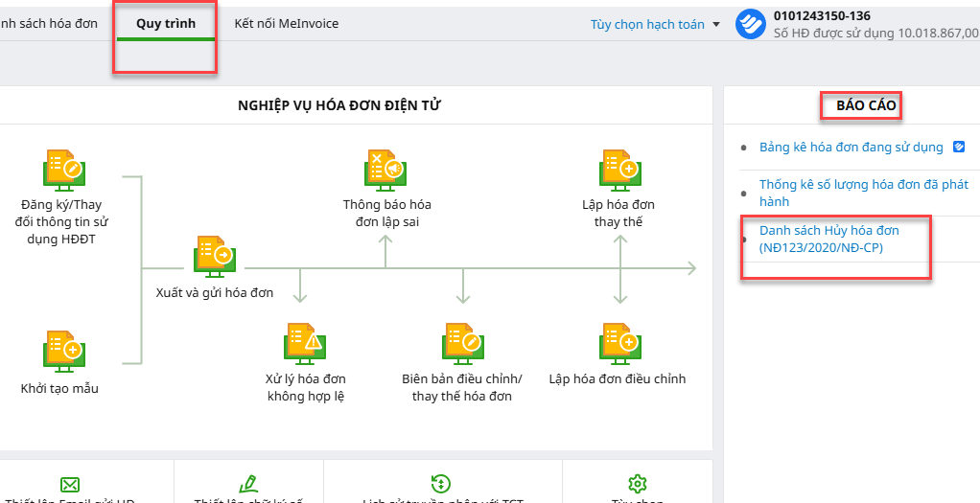Open Xử lý hóa đơn không hợp lệ icon
Image resolution: width=980 pixels, height=503 pixels.
pos(305,342)
